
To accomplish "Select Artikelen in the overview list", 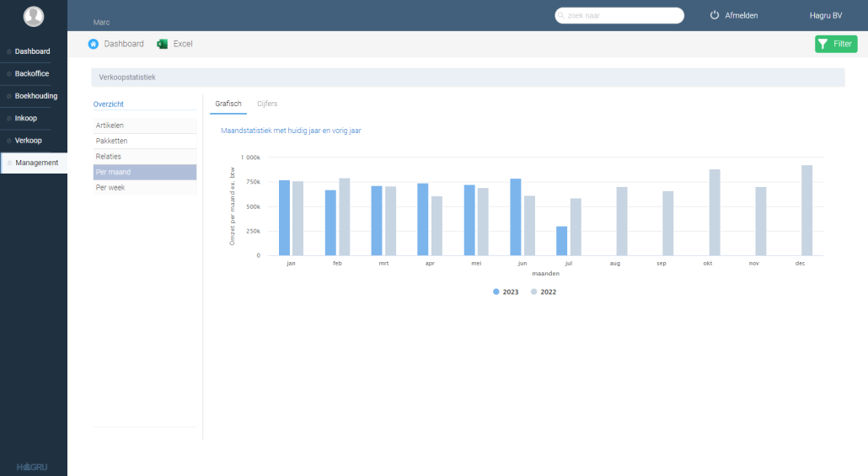I will point(110,126).
